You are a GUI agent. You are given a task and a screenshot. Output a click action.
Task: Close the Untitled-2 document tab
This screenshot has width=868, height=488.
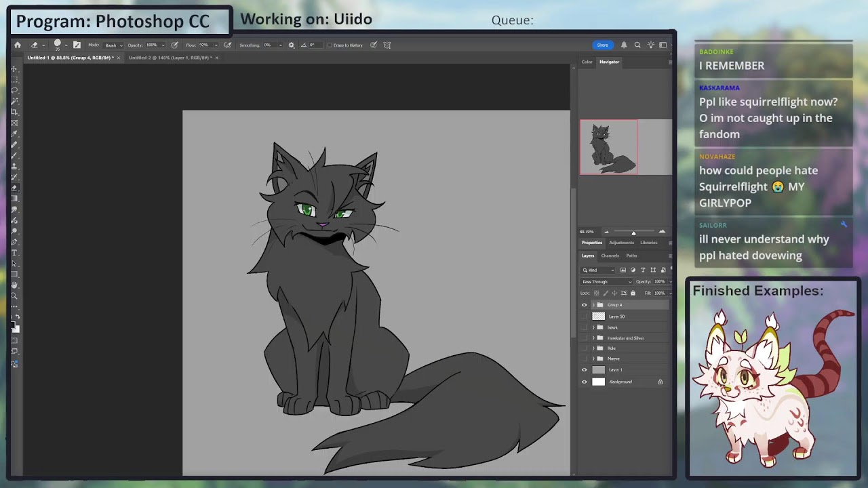point(216,58)
